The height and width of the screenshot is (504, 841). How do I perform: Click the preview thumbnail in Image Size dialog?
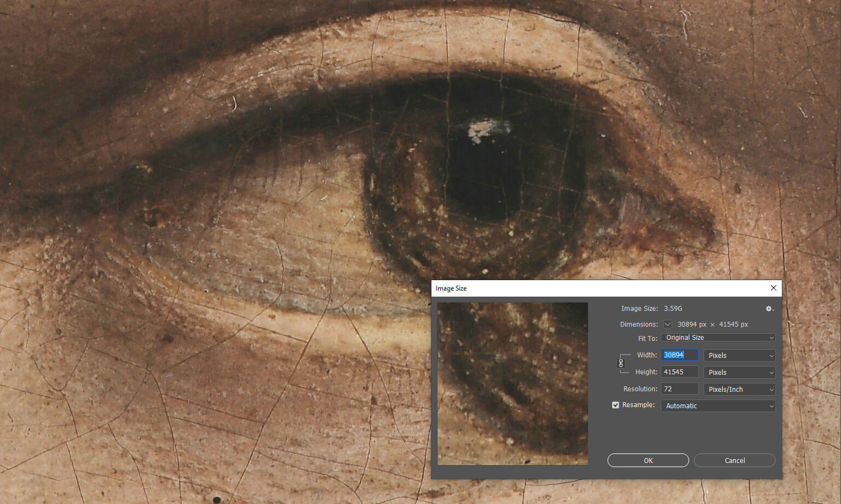pyautogui.click(x=512, y=384)
